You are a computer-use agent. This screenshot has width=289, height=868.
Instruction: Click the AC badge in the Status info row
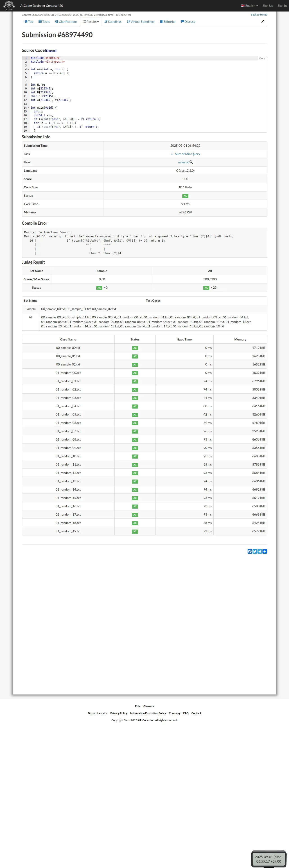[x=185, y=196]
